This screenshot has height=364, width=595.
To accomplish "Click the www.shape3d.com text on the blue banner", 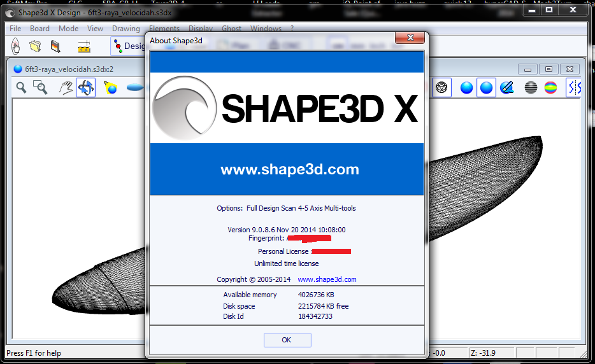I will pyautogui.click(x=289, y=169).
